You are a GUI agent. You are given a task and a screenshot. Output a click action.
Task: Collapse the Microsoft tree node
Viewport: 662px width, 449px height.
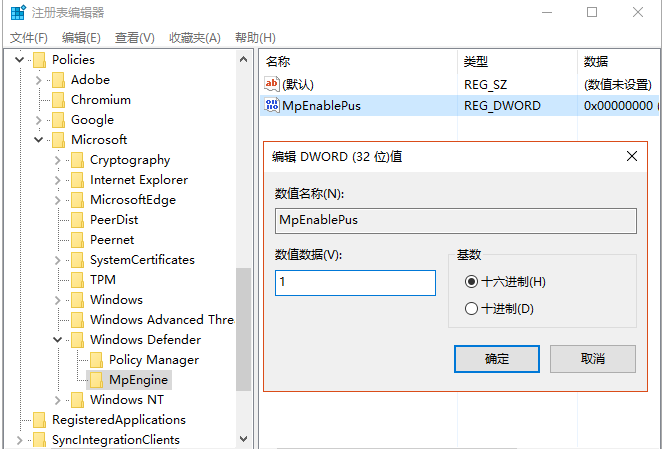point(39,140)
